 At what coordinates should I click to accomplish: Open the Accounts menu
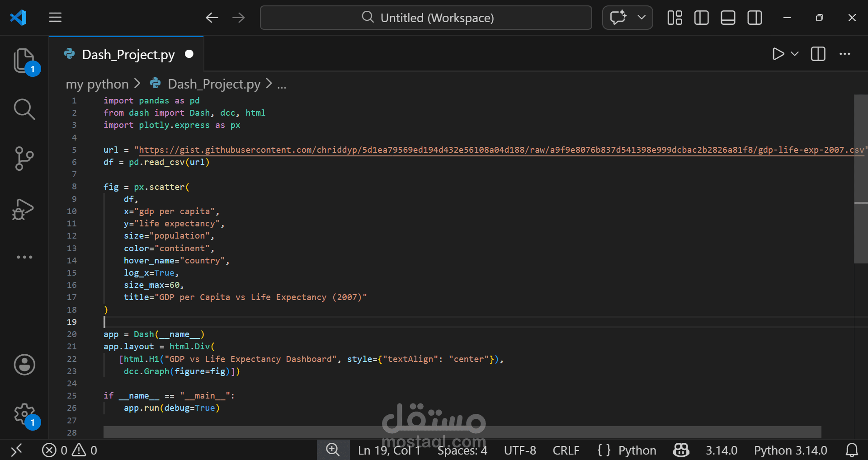(24, 365)
